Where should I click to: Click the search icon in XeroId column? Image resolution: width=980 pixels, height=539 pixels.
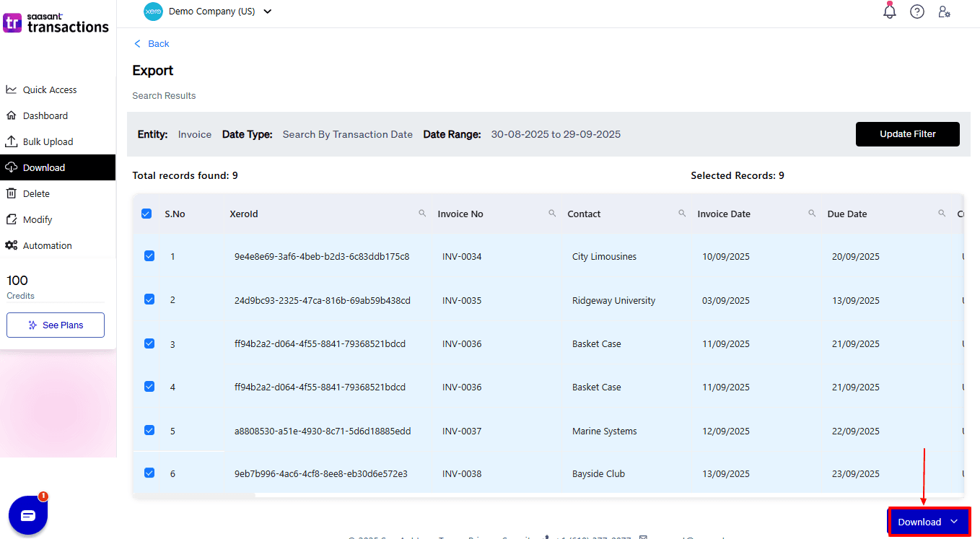pos(422,214)
